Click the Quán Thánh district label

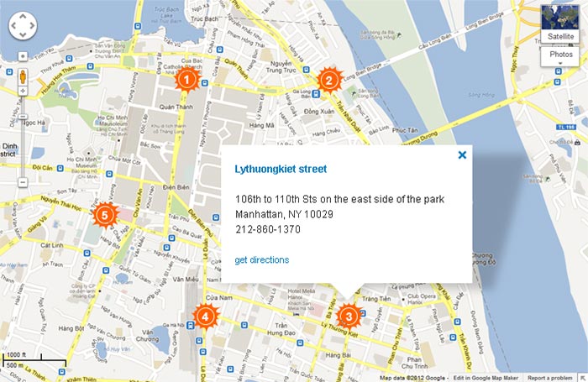pyautogui.click(x=176, y=107)
